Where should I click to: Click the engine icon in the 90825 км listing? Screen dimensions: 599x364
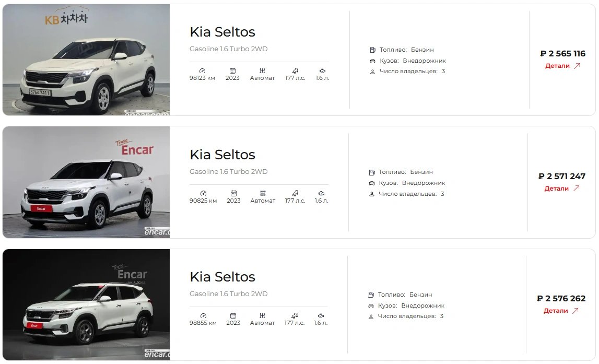coord(322,193)
